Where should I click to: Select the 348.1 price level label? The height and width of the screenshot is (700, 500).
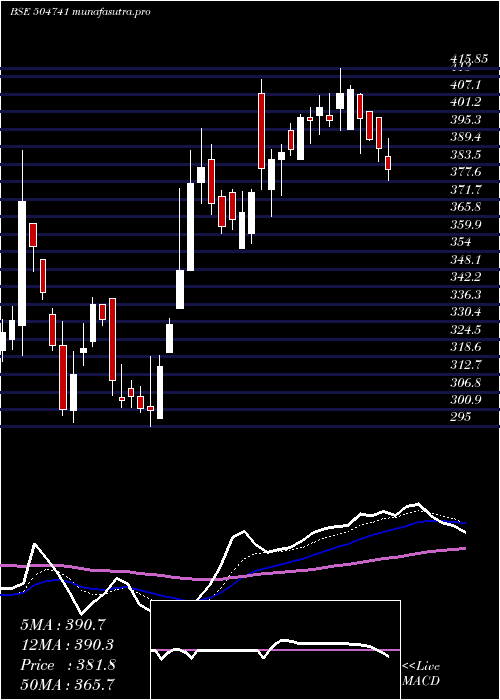[465, 260]
